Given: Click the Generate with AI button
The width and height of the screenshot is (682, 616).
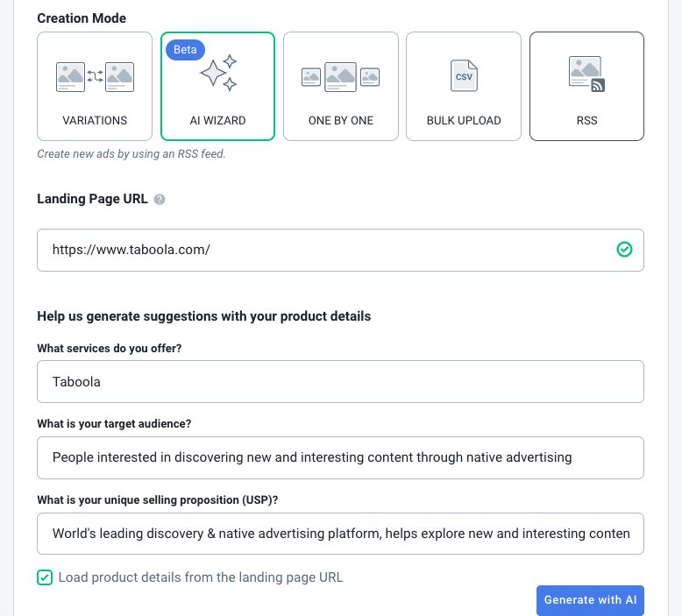Looking at the screenshot, I should (x=590, y=600).
